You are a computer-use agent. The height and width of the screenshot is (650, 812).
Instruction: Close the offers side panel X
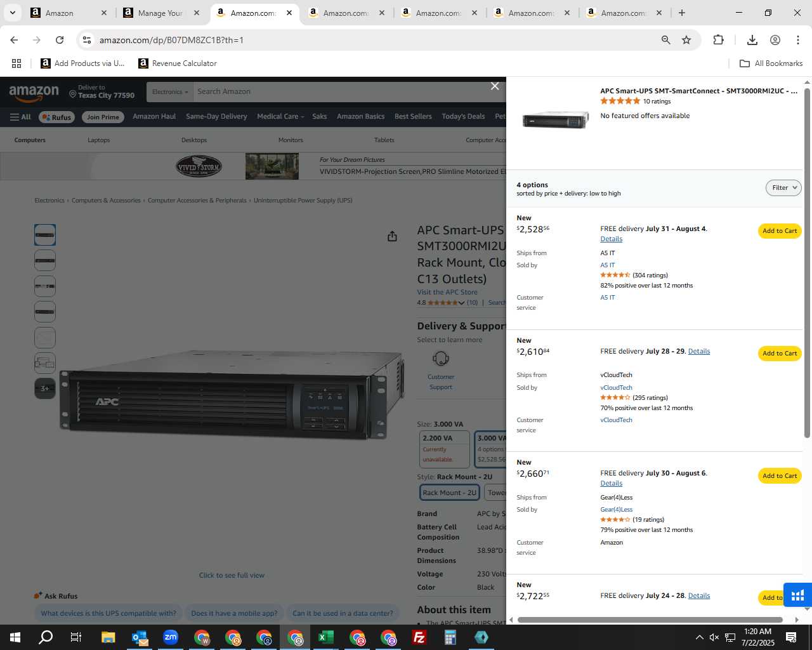click(495, 86)
